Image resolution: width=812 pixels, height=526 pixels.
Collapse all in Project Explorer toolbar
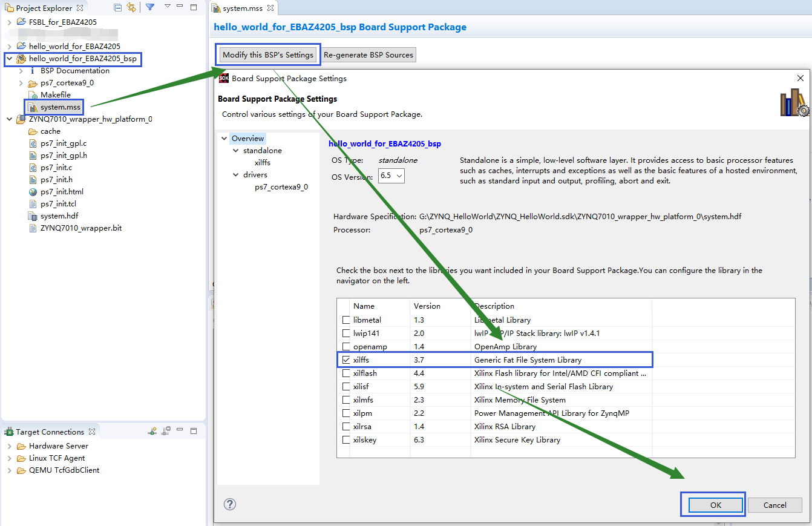click(x=118, y=8)
